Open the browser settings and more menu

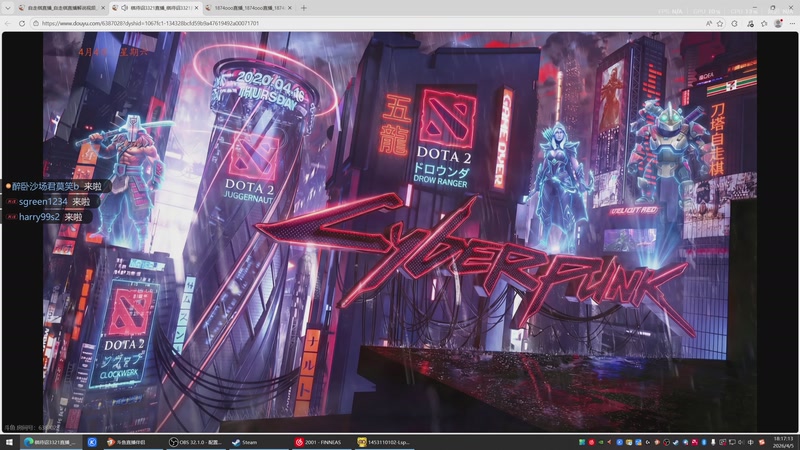[792, 23]
